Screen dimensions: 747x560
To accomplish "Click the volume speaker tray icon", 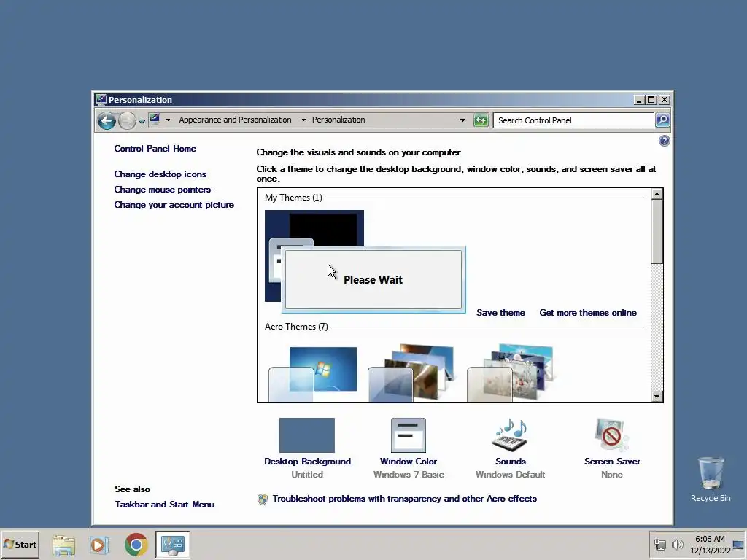I will tap(677, 544).
